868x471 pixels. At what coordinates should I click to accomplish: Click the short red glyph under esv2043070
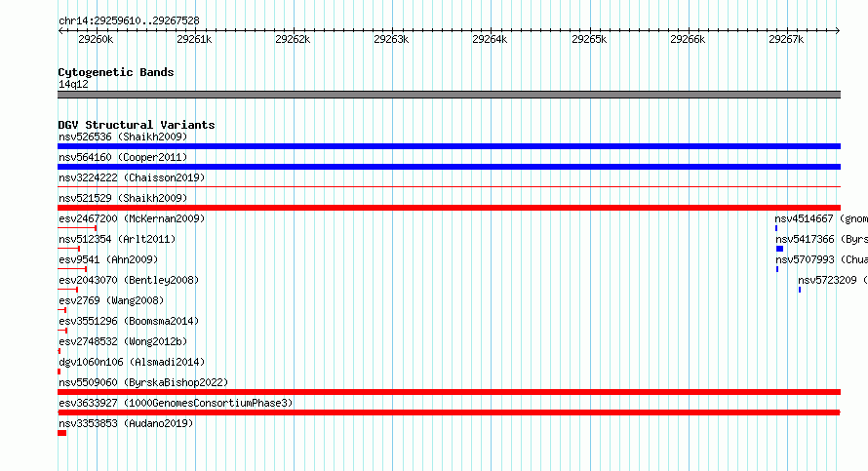pos(68,290)
